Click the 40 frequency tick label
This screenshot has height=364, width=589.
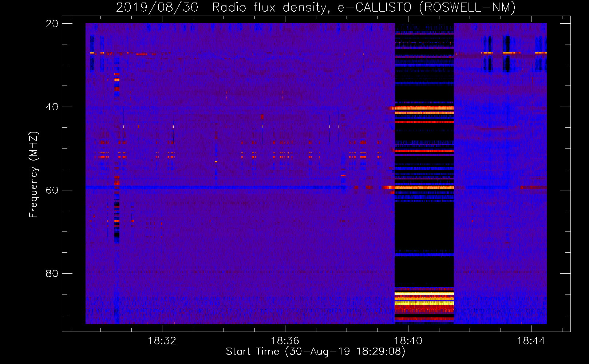pyautogui.click(x=52, y=107)
